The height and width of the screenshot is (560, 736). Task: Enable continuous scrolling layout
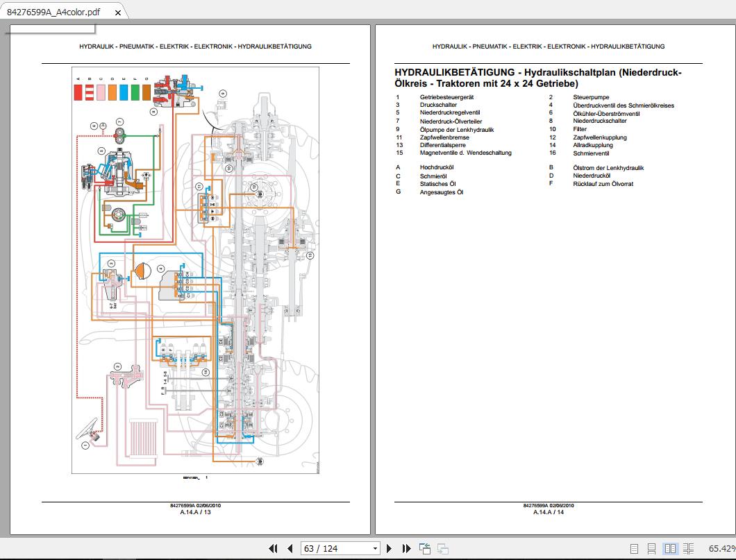652,548
